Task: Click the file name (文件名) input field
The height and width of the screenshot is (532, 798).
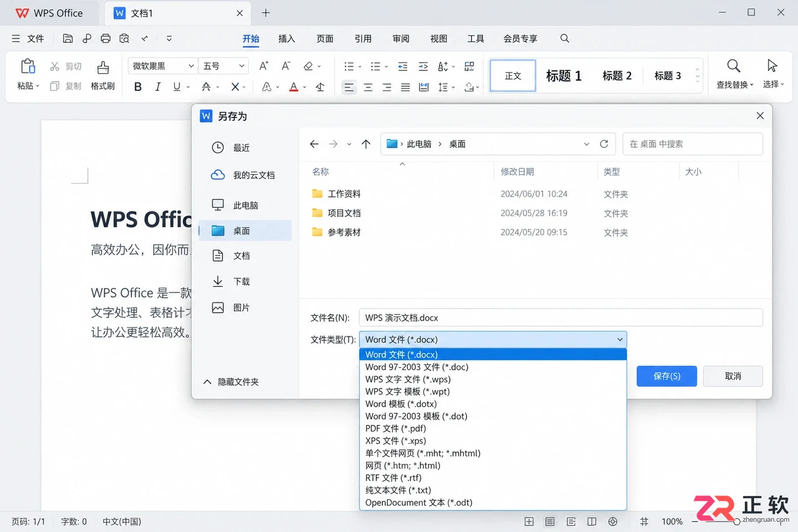Action: [x=561, y=318]
